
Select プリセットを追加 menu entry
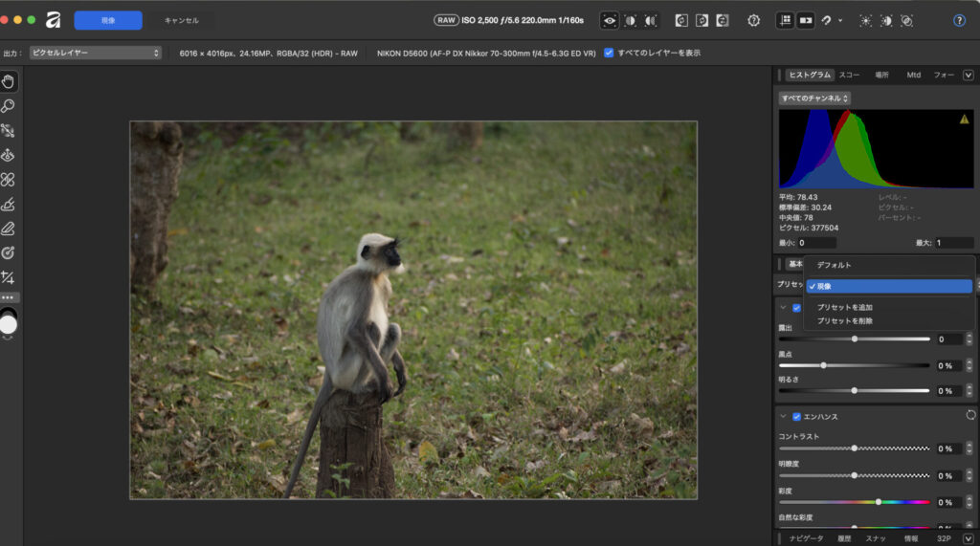(844, 307)
